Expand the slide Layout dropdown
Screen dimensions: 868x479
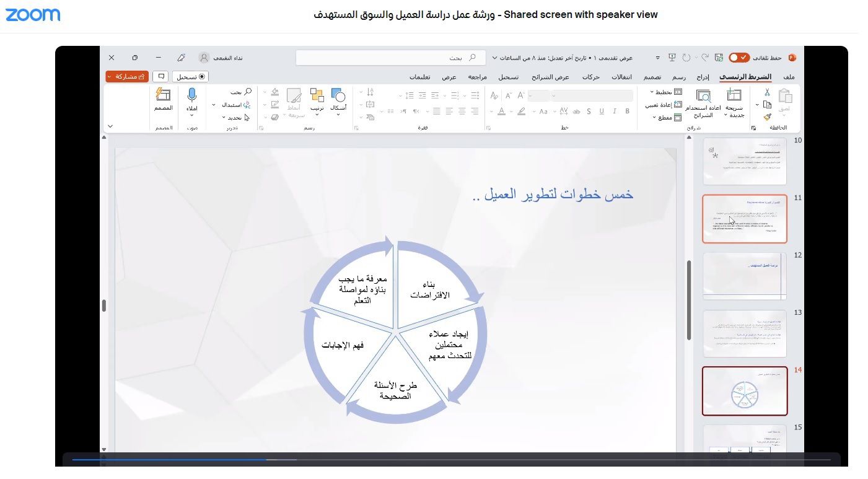665,92
